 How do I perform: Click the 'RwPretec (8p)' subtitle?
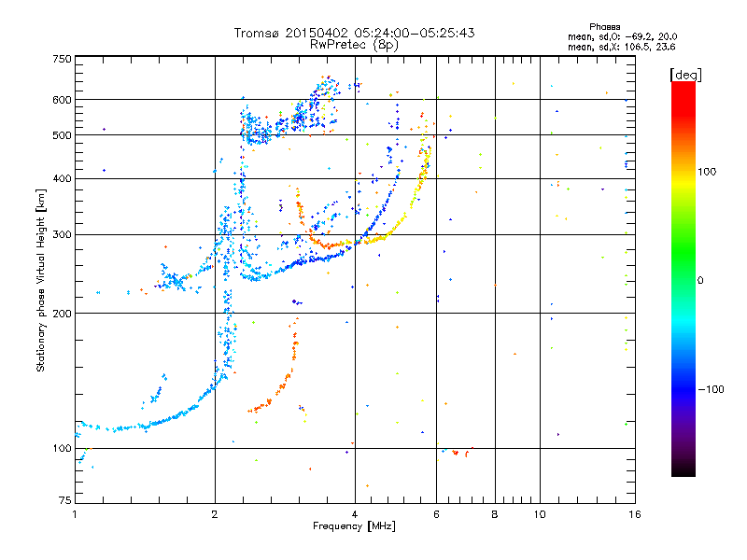354,45
